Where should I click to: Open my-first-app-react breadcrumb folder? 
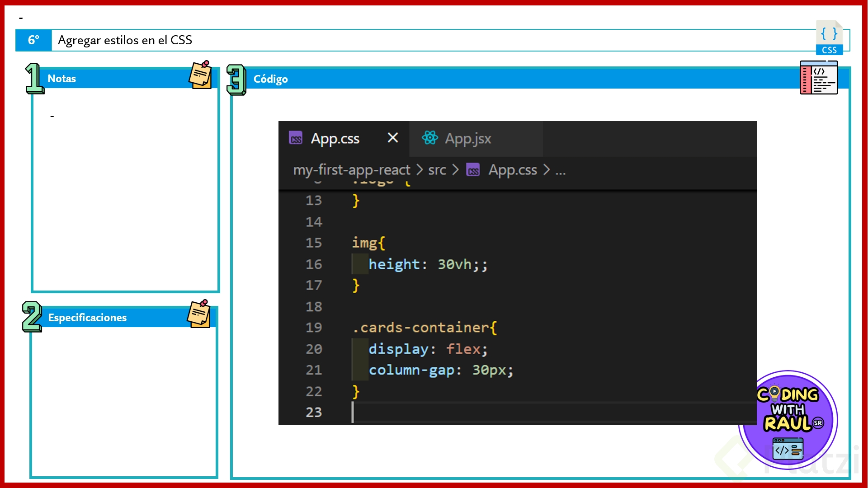point(351,170)
